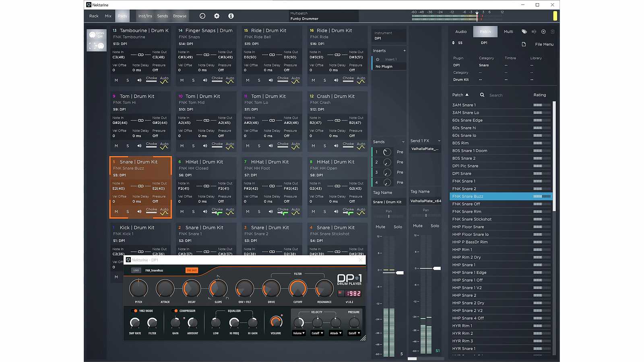
Task: Adjust the CUTOFF knob in DP1
Action: pyautogui.click(x=298, y=288)
